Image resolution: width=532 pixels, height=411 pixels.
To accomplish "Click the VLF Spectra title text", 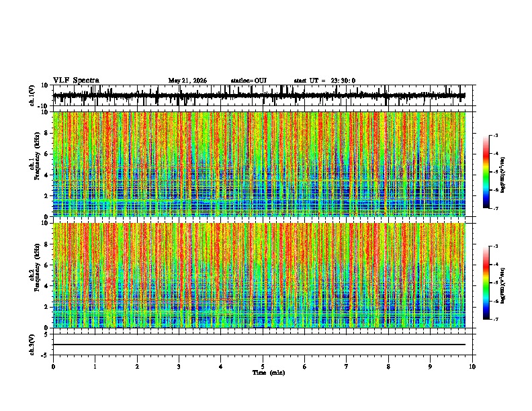I will pyautogui.click(x=76, y=81).
